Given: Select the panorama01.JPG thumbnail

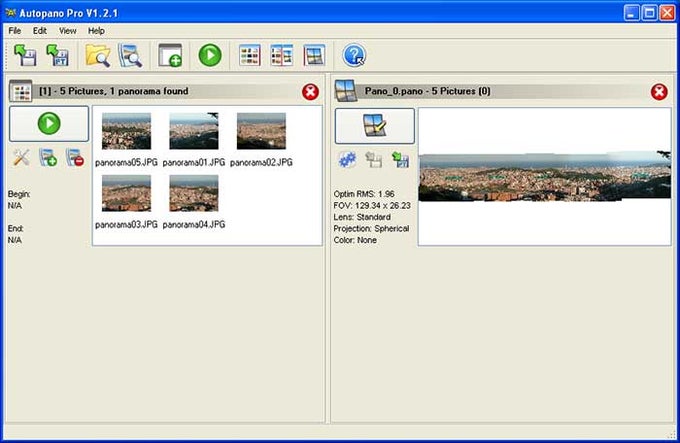Looking at the screenshot, I should [194, 131].
